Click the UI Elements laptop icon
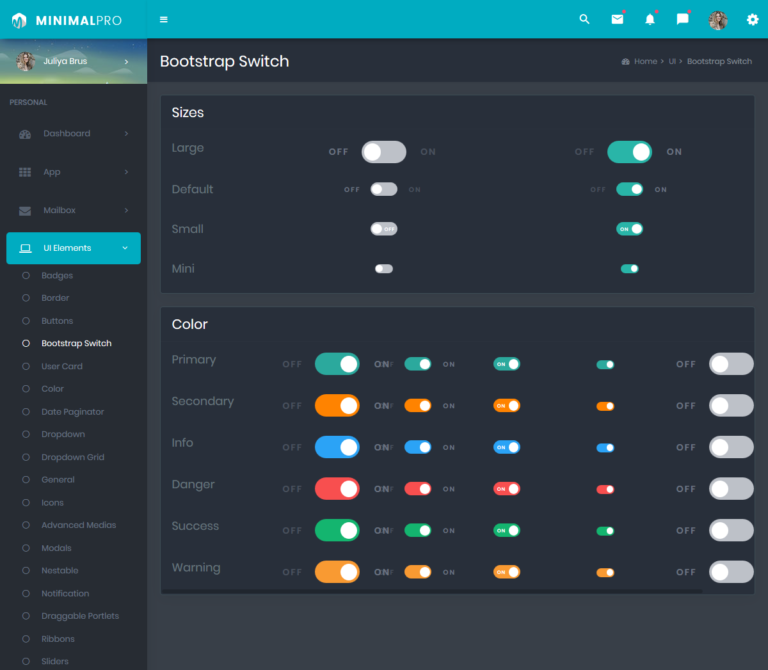768x670 pixels. [25, 248]
